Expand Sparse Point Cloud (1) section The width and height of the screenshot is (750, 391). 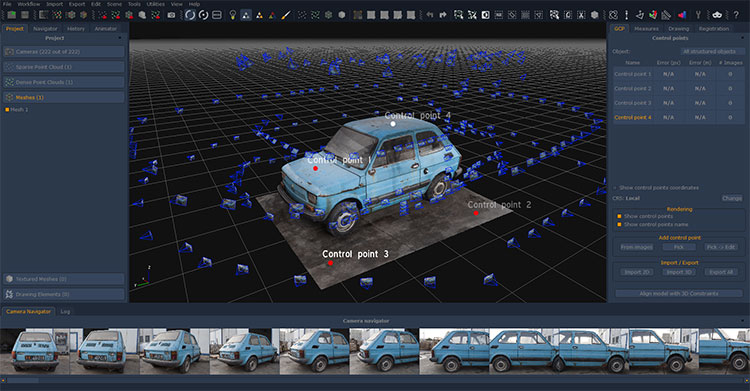64,67
